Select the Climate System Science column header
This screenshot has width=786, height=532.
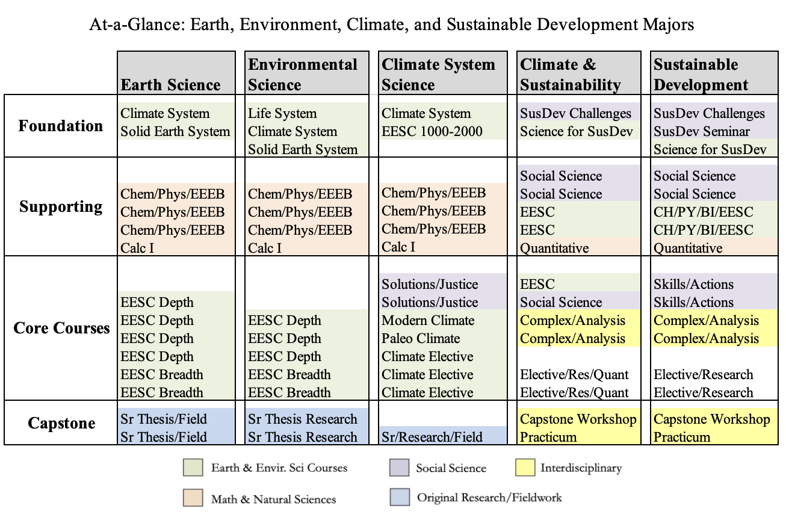pyautogui.click(x=439, y=75)
